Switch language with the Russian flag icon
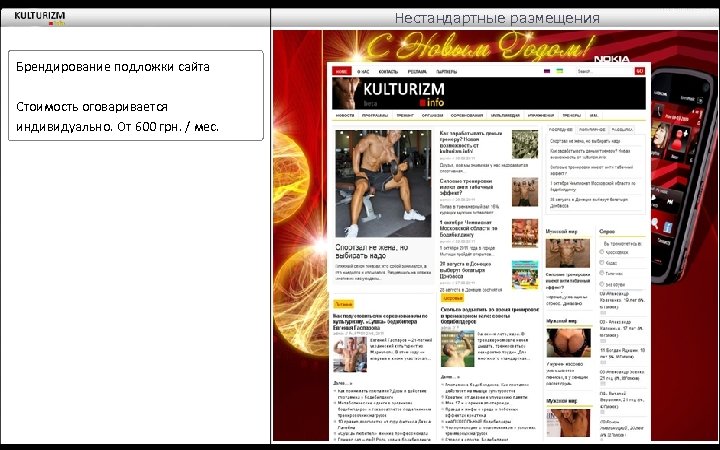This screenshot has height=450, width=720. pos(547,71)
